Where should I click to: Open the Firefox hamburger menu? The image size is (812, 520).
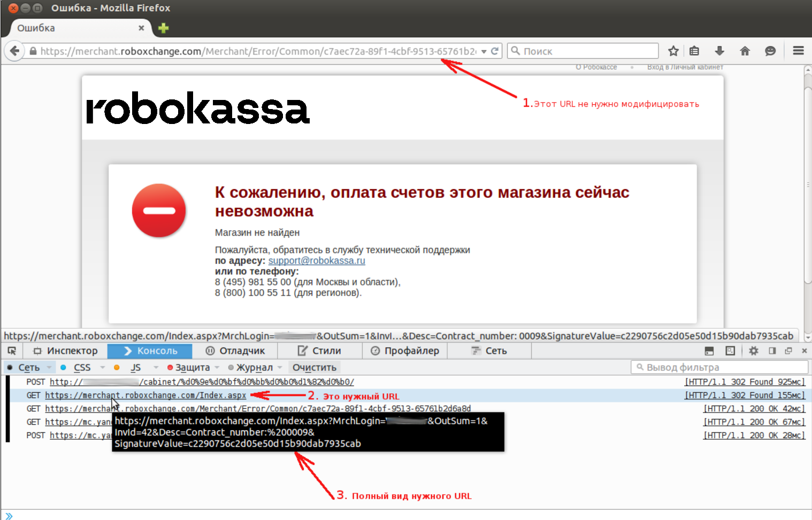click(x=799, y=51)
